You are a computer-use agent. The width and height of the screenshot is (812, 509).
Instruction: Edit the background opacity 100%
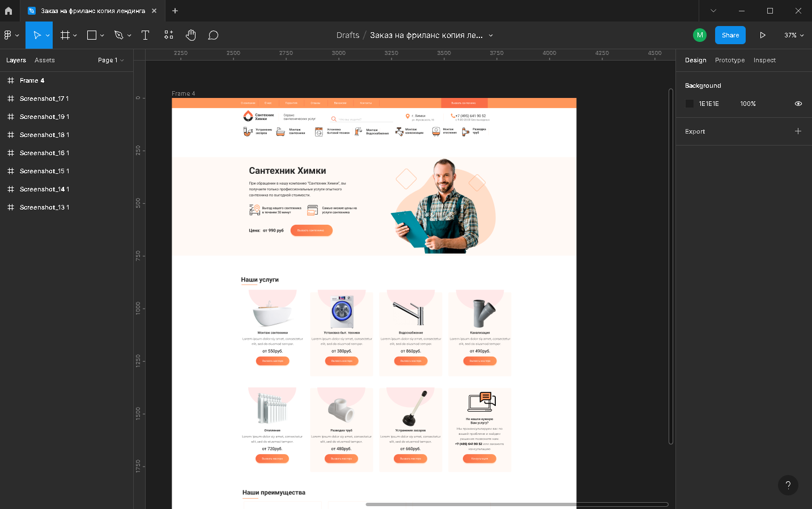tap(748, 104)
